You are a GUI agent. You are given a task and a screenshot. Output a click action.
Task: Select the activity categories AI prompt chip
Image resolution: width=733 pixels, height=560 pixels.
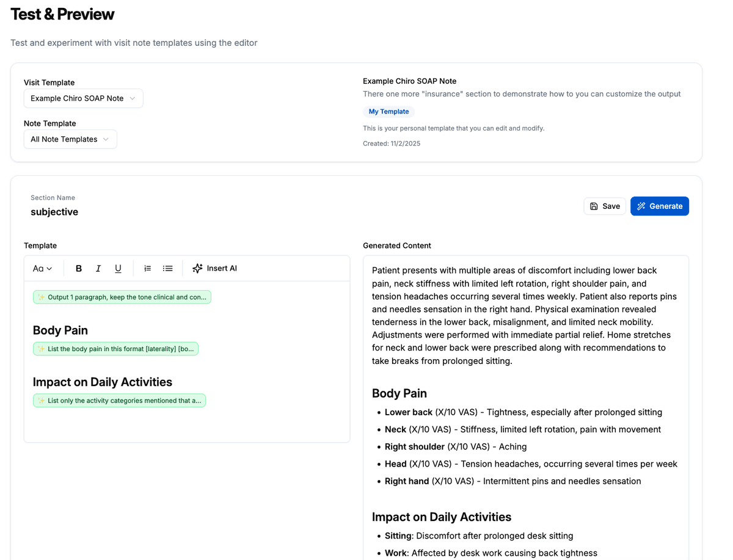[x=119, y=400]
